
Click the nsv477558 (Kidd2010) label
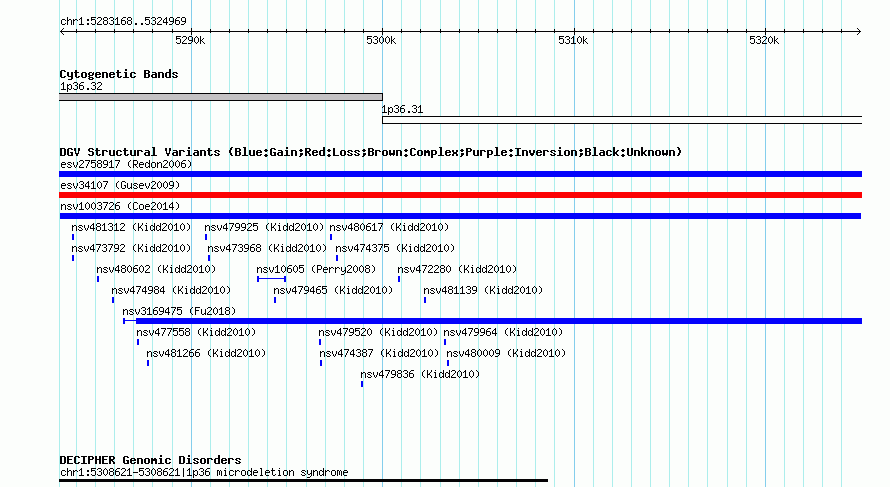(196, 332)
